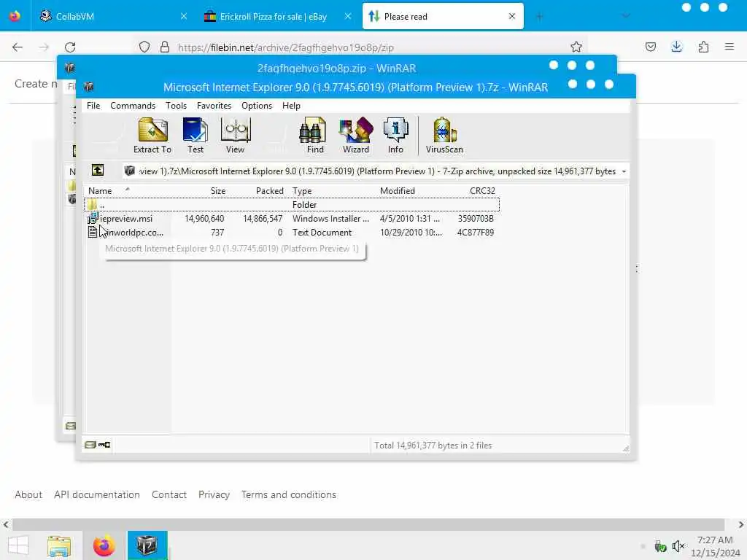Open the WinRAR Help menu
This screenshot has height=560, width=747.
[x=291, y=106]
